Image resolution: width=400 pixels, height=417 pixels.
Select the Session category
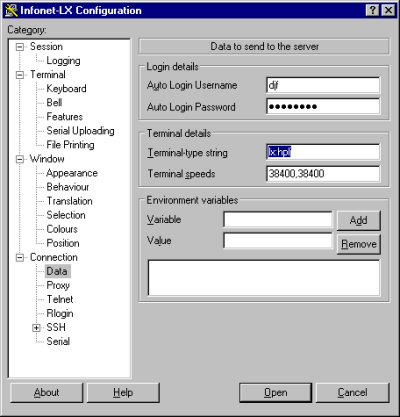(x=46, y=47)
